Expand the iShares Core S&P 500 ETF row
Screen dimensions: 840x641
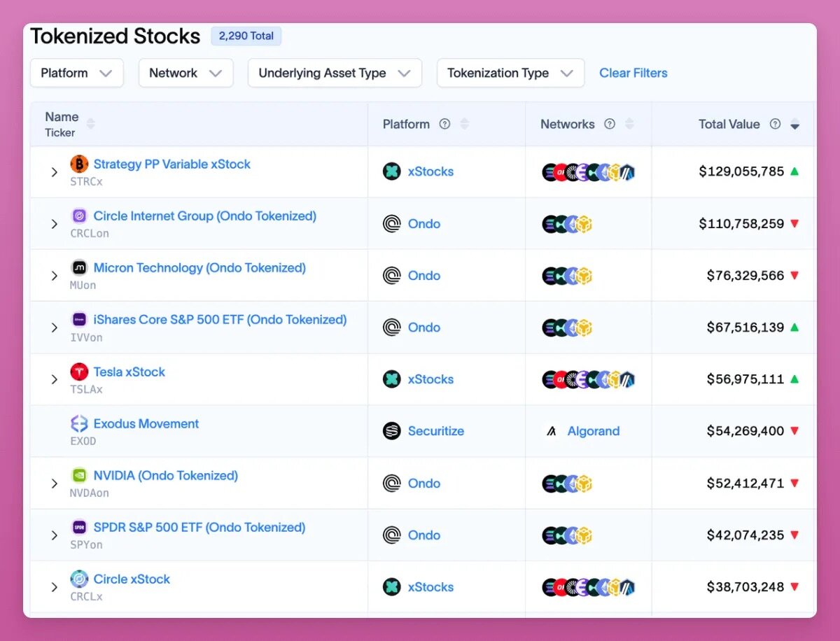[x=54, y=327]
